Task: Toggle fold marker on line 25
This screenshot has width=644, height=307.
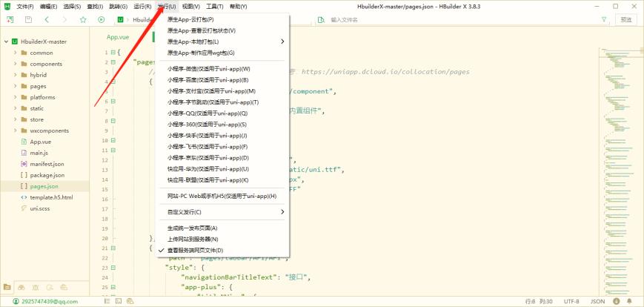Action: tap(113, 287)
